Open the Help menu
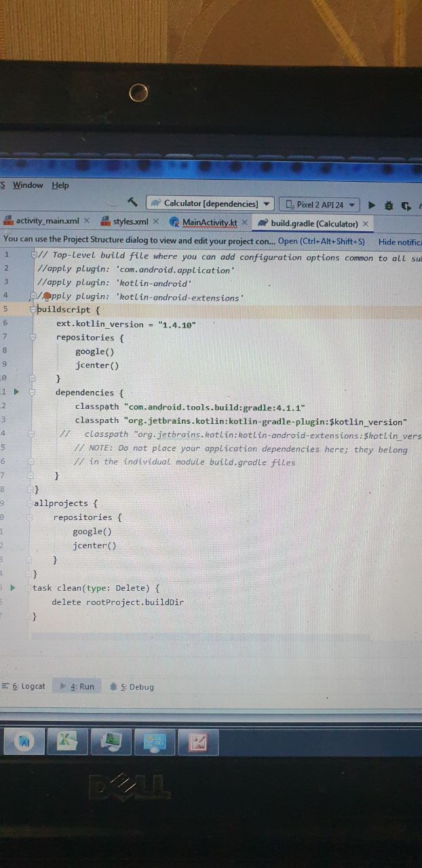 (x=60, y=186)
